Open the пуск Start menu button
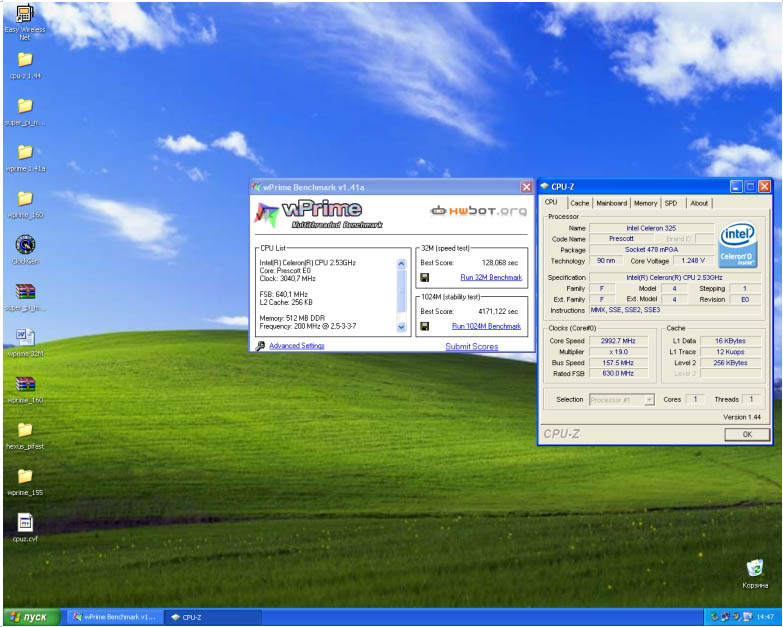Viewport: 783px width, 627px height. (32, 618)
